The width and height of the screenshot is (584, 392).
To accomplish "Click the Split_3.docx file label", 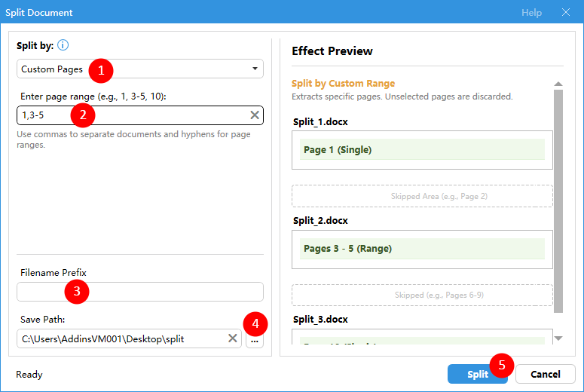I will (320, 320).
